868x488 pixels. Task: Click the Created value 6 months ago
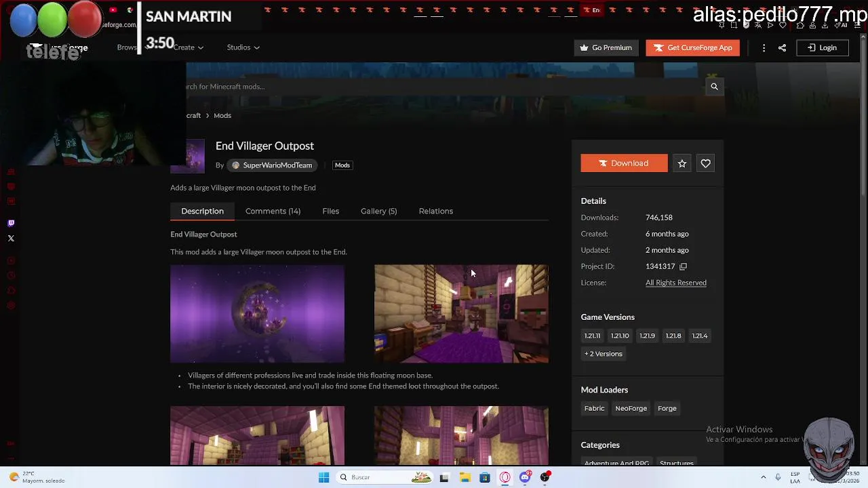point(667,234)
